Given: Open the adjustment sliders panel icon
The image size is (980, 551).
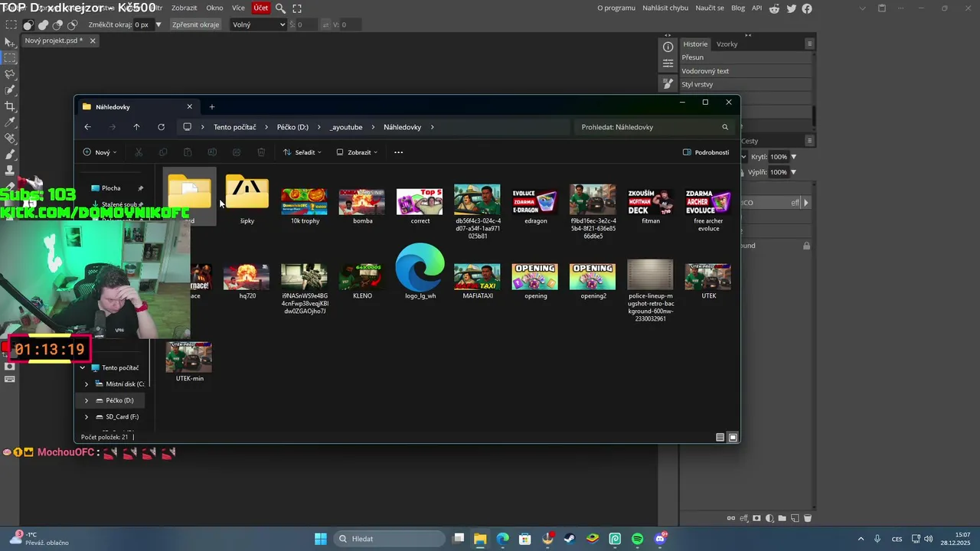Looking at the screenshot, I should [668, 65].
